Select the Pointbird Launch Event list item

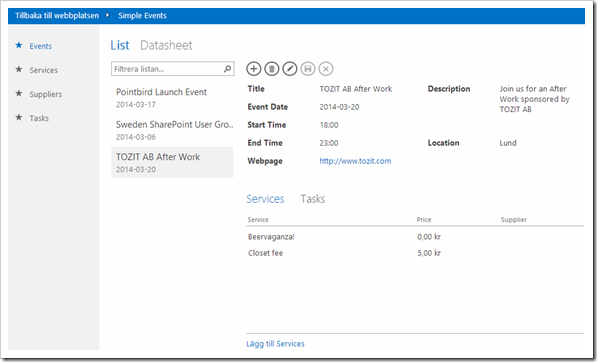pos(172,98)
